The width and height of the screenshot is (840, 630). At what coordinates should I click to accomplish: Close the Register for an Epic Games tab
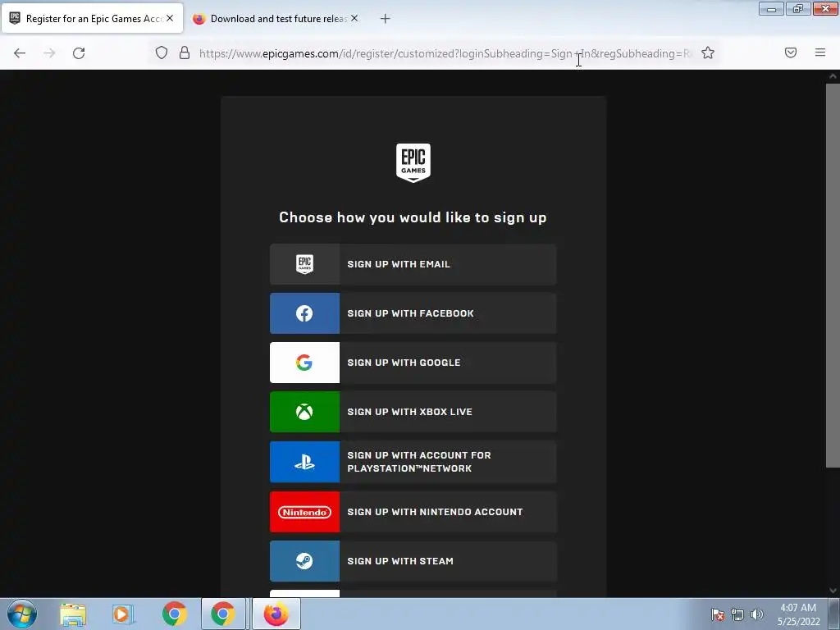170,18
